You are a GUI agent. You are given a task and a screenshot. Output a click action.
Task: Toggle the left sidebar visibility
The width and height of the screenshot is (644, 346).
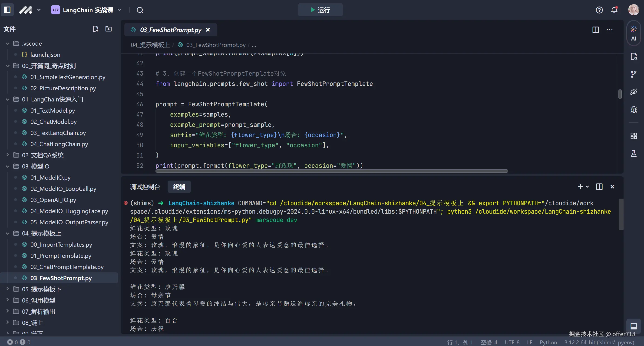[7, 10]
